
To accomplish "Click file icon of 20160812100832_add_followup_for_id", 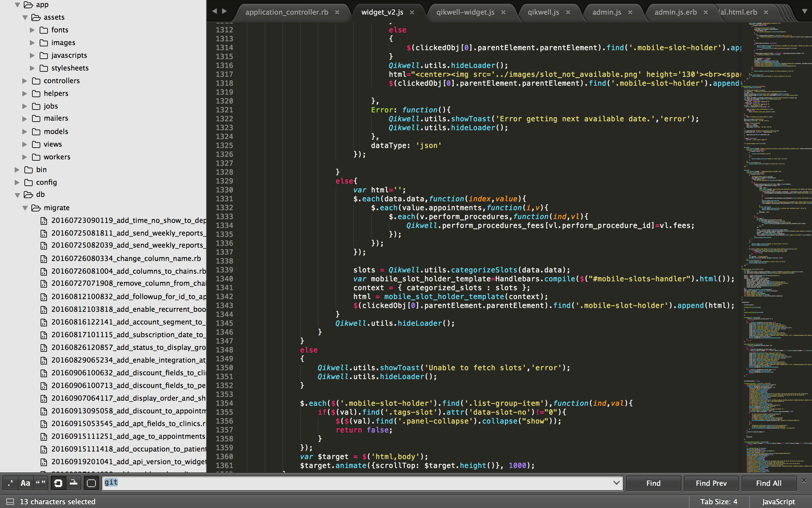I will point(44,297).
